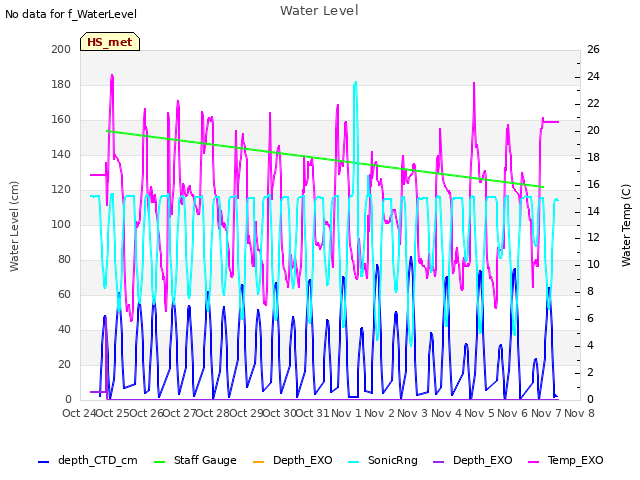
Task: Toggle the depth_CTD_cm series legend label
Action: point(98,460)
